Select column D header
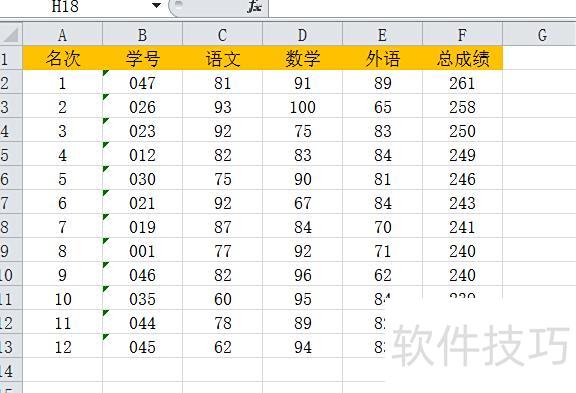 pos(303,35)
